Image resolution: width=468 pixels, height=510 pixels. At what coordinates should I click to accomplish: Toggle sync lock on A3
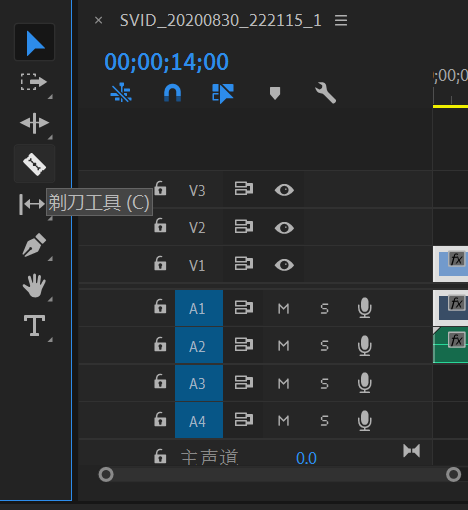tap(244, 383)
